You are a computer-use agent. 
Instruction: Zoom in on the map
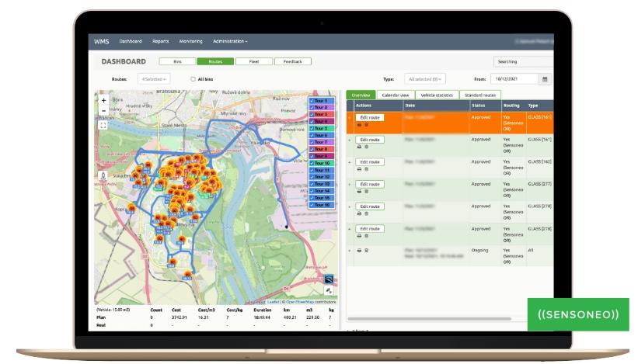click(104, 100)
